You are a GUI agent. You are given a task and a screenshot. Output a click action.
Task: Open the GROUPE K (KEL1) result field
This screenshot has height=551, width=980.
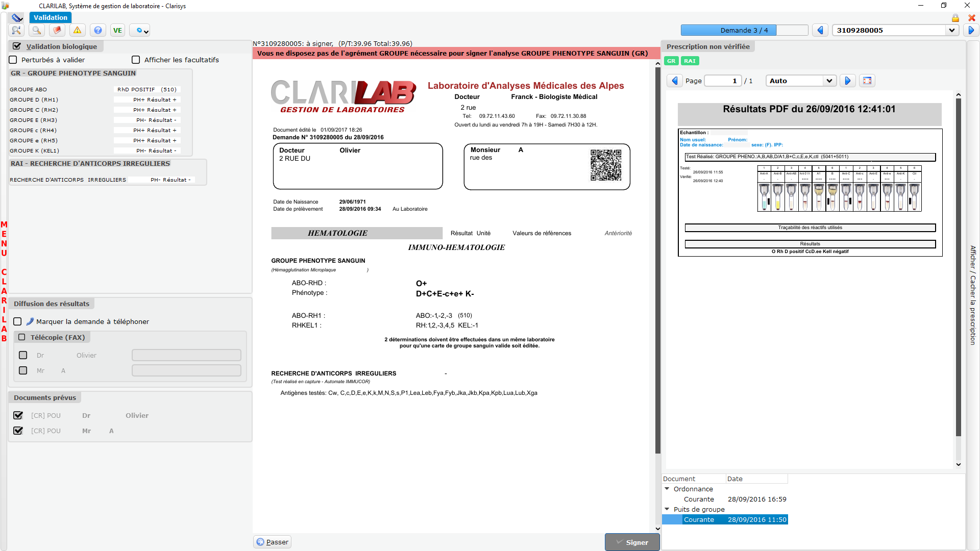tap(147, 151)
